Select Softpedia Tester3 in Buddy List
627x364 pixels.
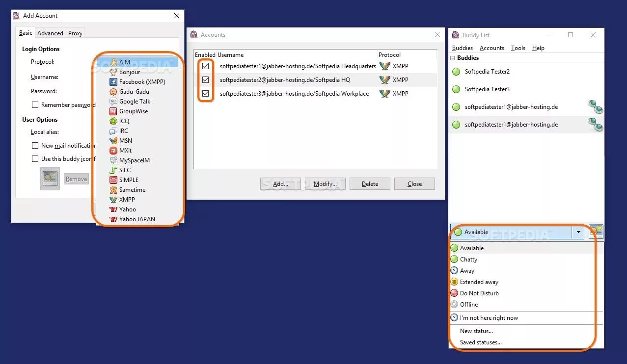pos(526,89)
